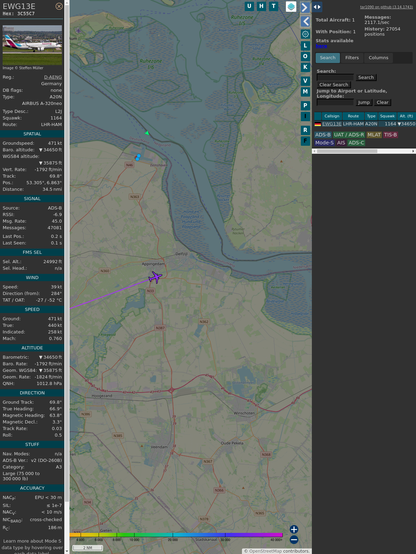
Task: Close the EWG13E aircraft info panel
Action: pyautogui.click(x=59, y=6)
